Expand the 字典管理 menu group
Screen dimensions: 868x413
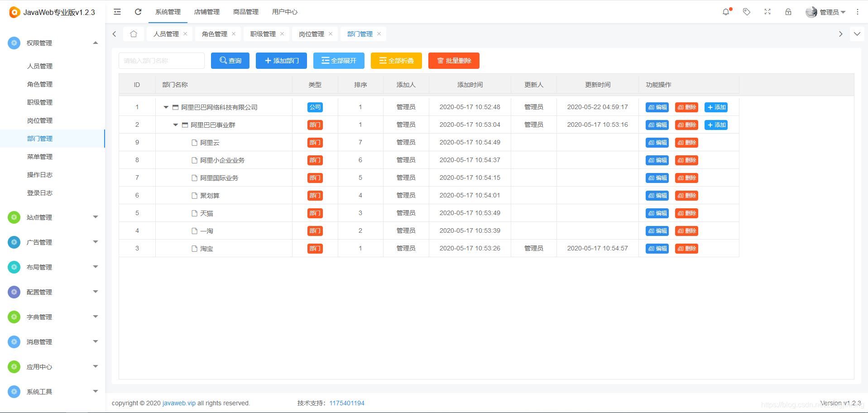click(96, 317)
